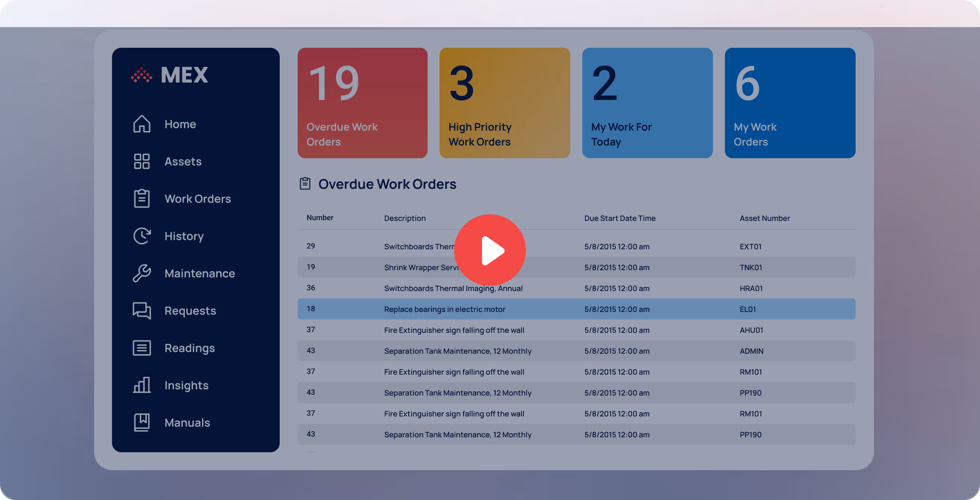This screenshot has height=500, width=980.
Task: Click the History clock icon
Action: coord(142,236)
